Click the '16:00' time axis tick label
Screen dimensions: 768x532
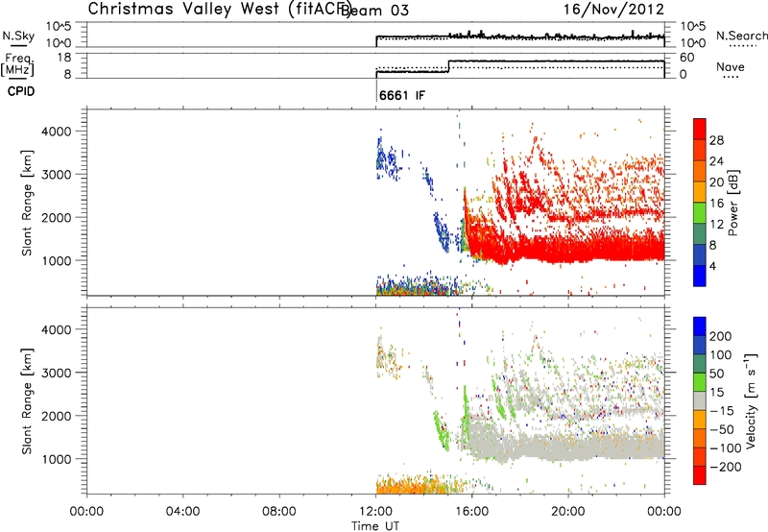[x=471, y=512]
